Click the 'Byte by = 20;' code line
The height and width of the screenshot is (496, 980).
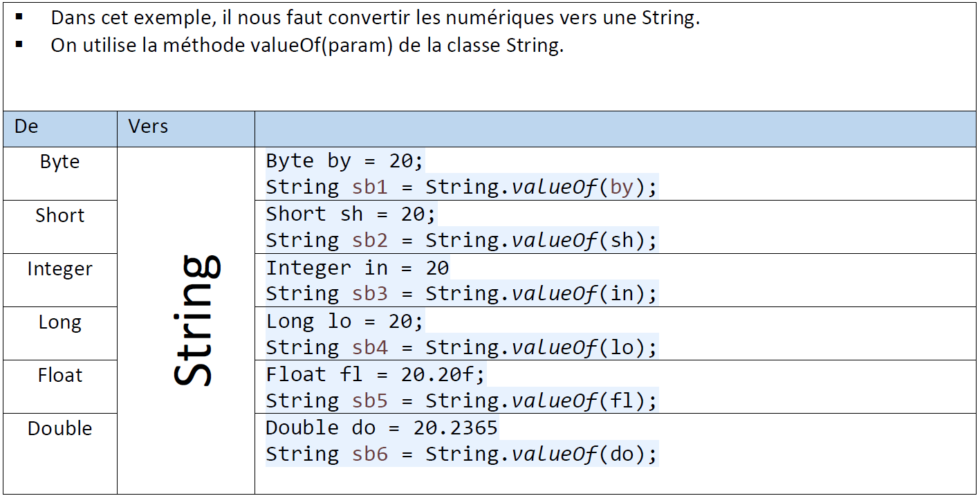tap(344, 161)
